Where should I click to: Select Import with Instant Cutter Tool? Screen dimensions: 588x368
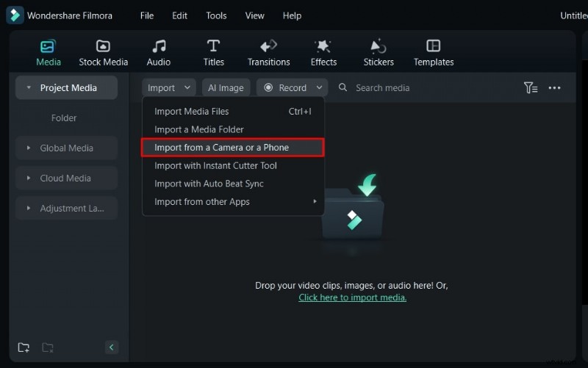(x=215, y=165)
